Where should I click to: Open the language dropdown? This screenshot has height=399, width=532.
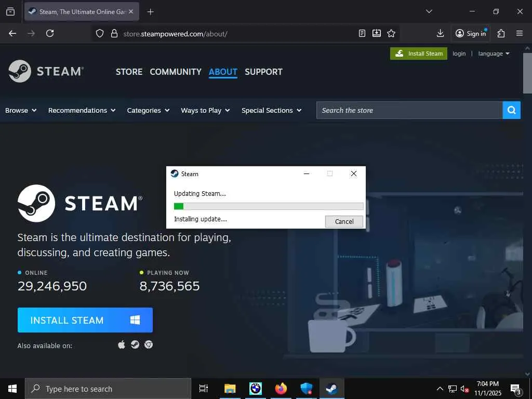494,54
